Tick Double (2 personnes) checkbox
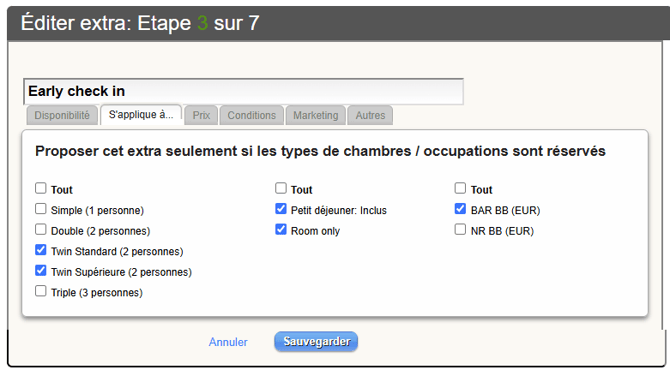This screenshot has height=370, width=670. click(x=41, y=229)
